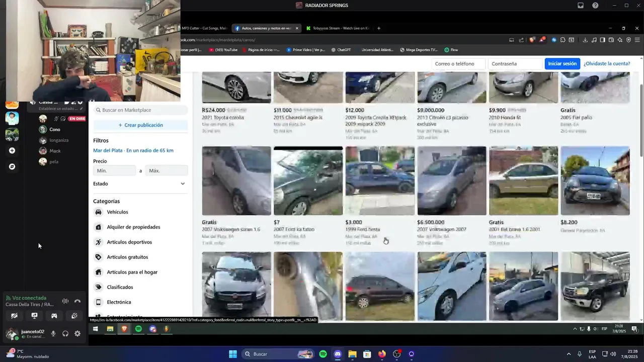644x362 pixels.
Task: Open the Discord soundboard button
Action: click(x=74, y=316)
